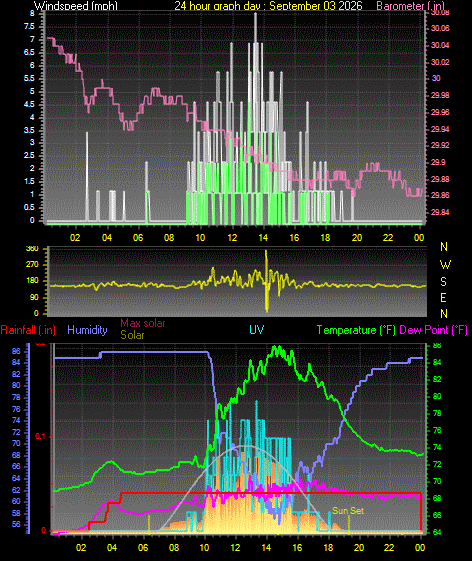
Task: Click the Temperature (°F) legend label
Action: pos(356,330)
